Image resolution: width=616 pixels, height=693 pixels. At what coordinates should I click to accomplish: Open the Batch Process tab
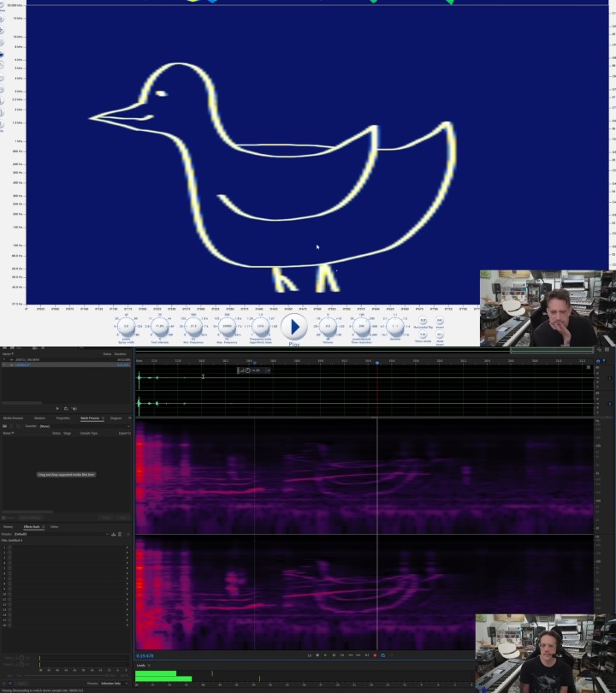91,418
